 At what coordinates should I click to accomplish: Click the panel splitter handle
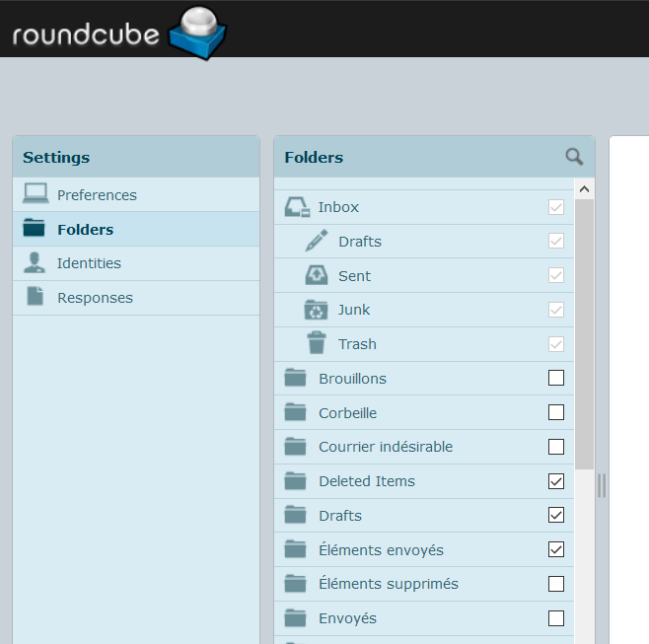coord(602,484)
